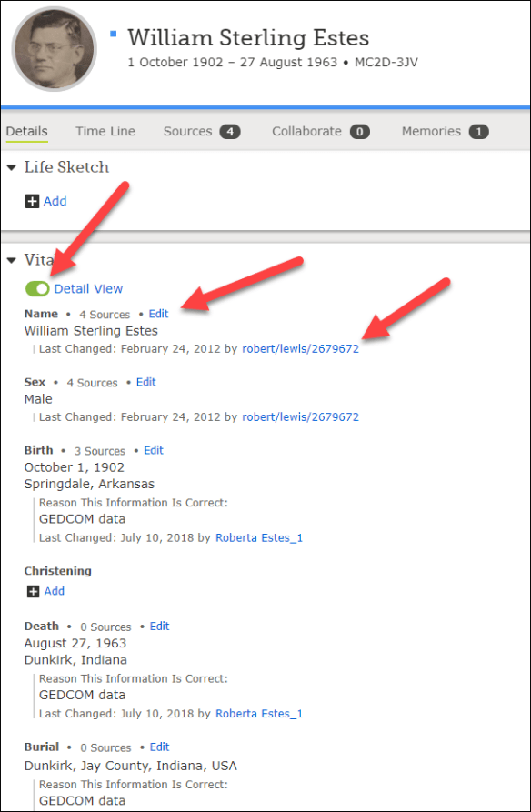Viewport: 531px width, 812px height.
Task: Click birth date October 1, 1902
Action: tap(75, 467)
